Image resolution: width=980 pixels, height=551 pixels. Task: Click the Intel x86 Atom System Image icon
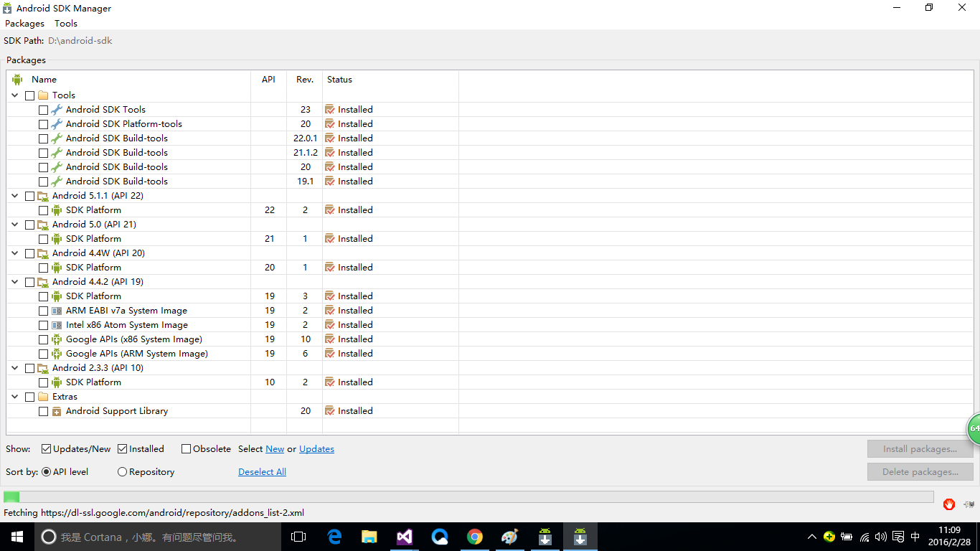click(x=57, y=325)
